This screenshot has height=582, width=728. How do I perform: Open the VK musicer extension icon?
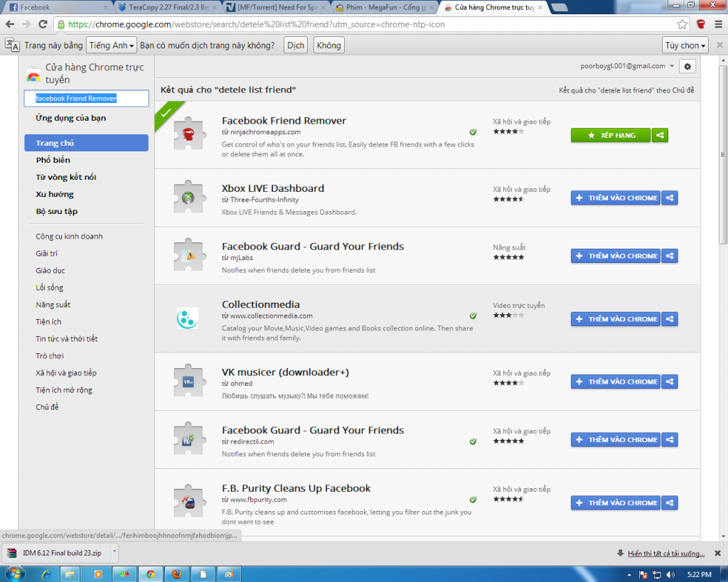[188, 381]
